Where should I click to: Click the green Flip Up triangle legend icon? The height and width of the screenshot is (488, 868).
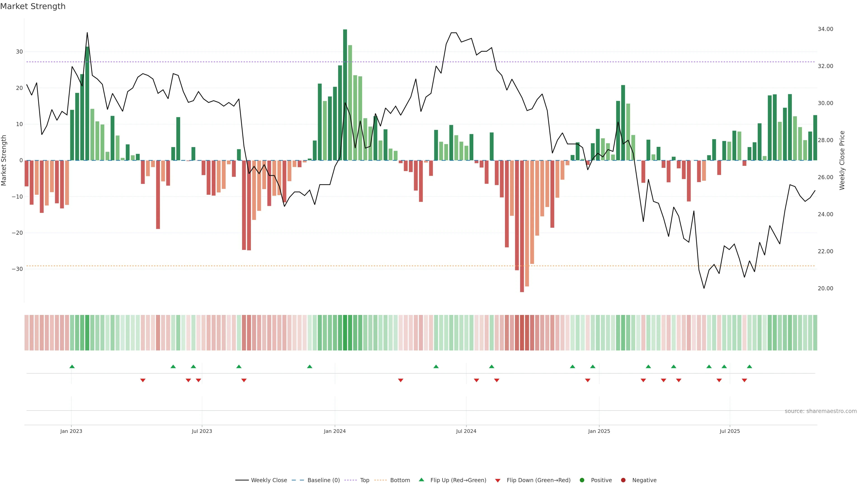(x=421, y=480)
